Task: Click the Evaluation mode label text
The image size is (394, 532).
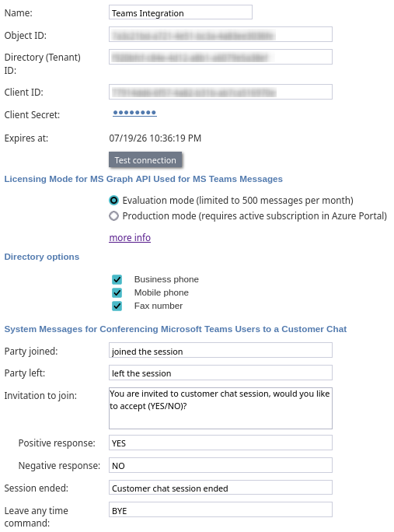Action: [238, 201]
